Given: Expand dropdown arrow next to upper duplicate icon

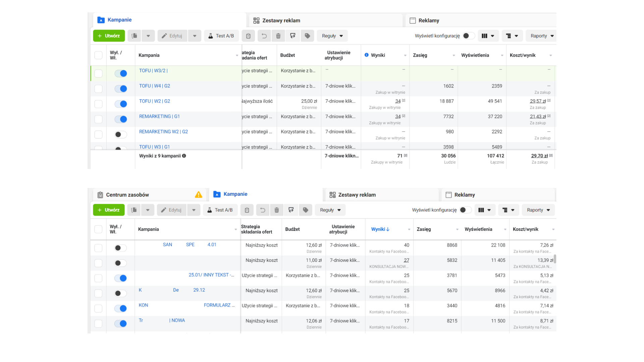Looking at the screenshot, I should (x=148, y=36).
